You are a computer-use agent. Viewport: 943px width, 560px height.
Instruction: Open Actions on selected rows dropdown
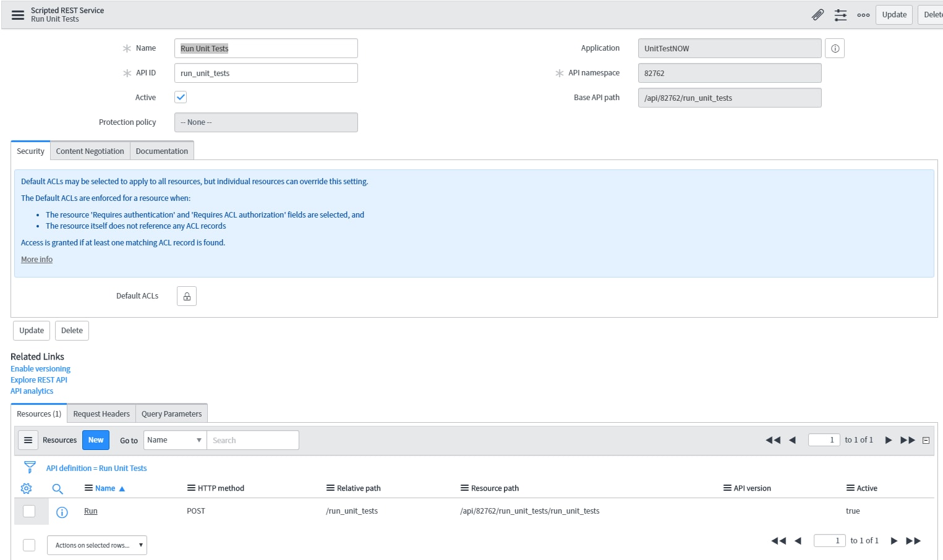(x=97, y=545)
